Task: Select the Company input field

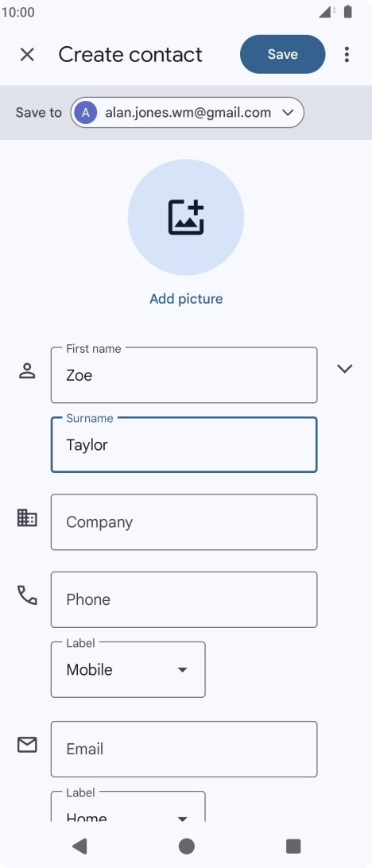Action: click(184, 522)
